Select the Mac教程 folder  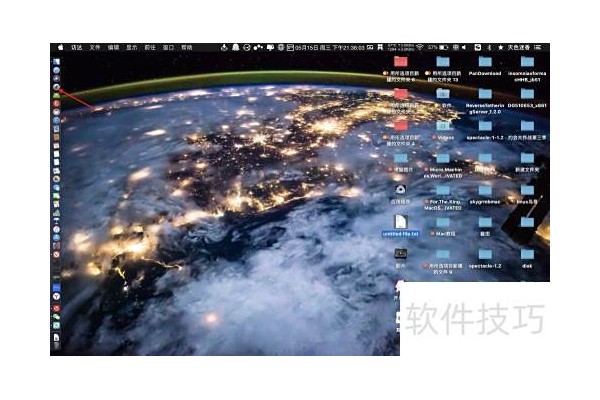tap(443, 226)
